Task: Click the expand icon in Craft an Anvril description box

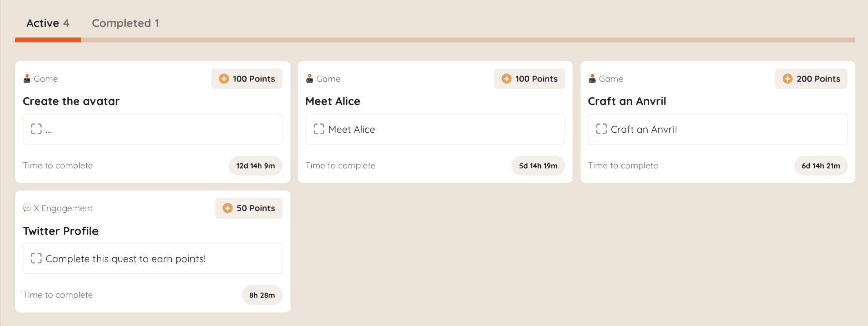Action: (601, 129)
